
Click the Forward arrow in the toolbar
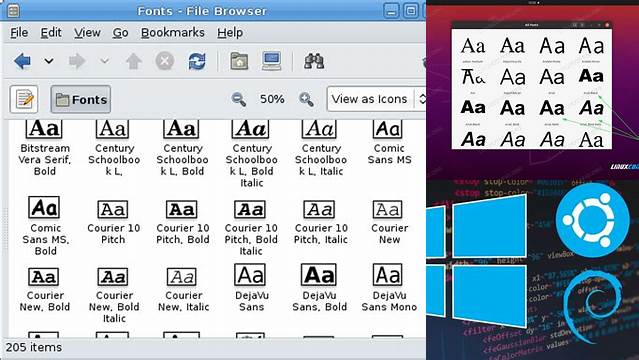pyautogui.click(x=77, y=61)
